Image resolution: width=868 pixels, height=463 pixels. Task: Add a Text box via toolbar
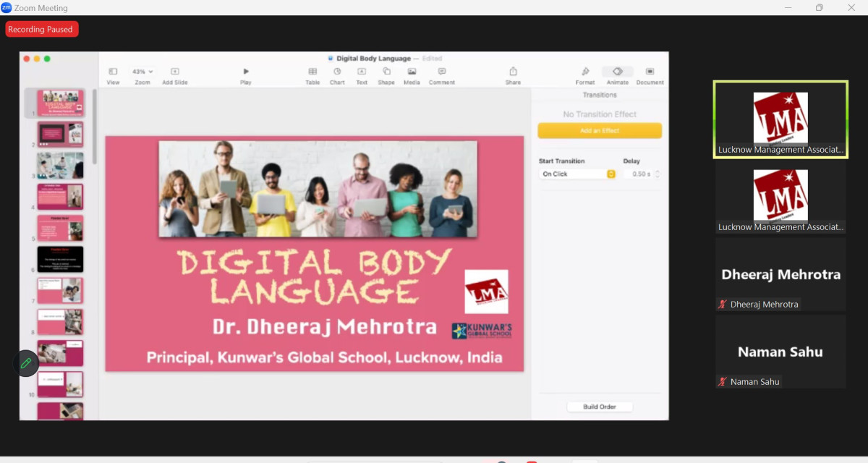click(362, 72)
